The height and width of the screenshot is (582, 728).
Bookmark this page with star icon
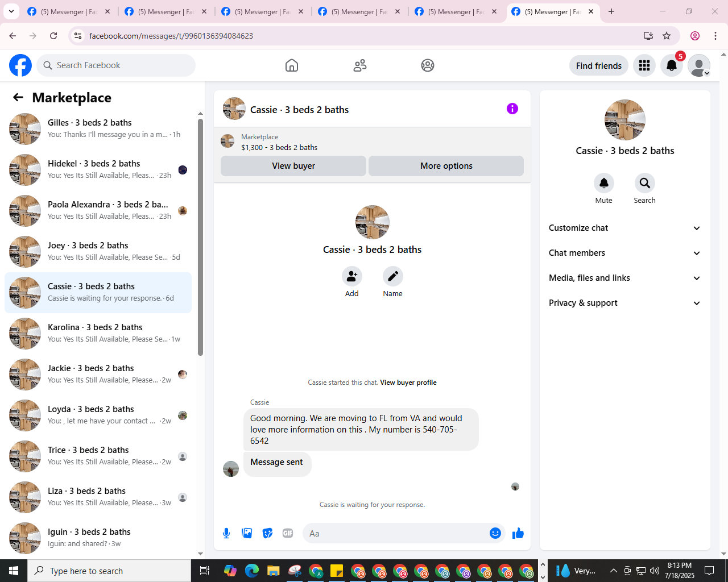tap(667, 36)
